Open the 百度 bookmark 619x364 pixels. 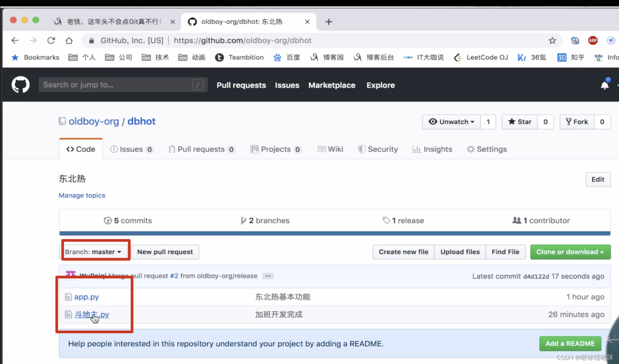click(x=287, y=57)
